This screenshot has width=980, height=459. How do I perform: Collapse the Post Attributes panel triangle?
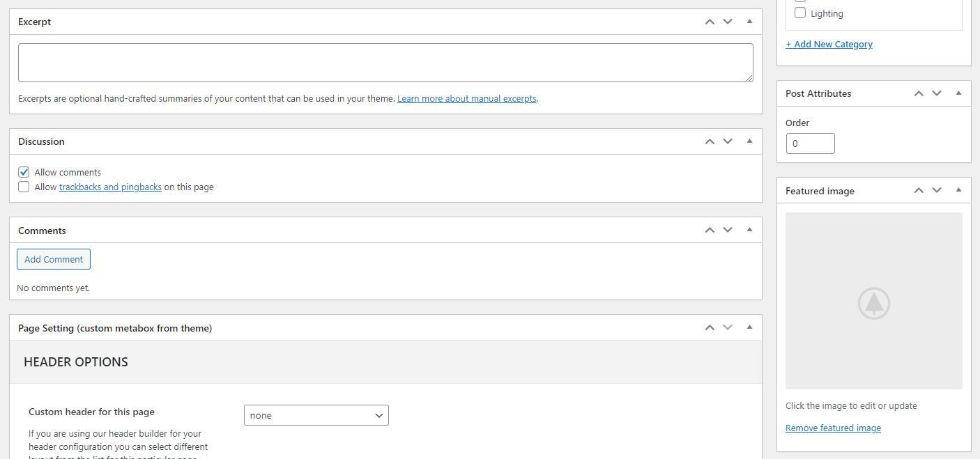pos(958,93)
